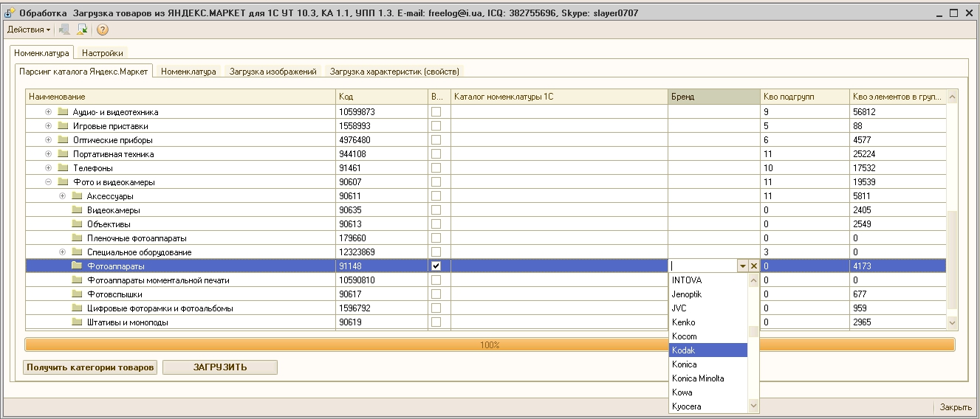The image size is (980, 419).
Task: Click folder icon of Видеокамеры row
Action: point(77,210)
